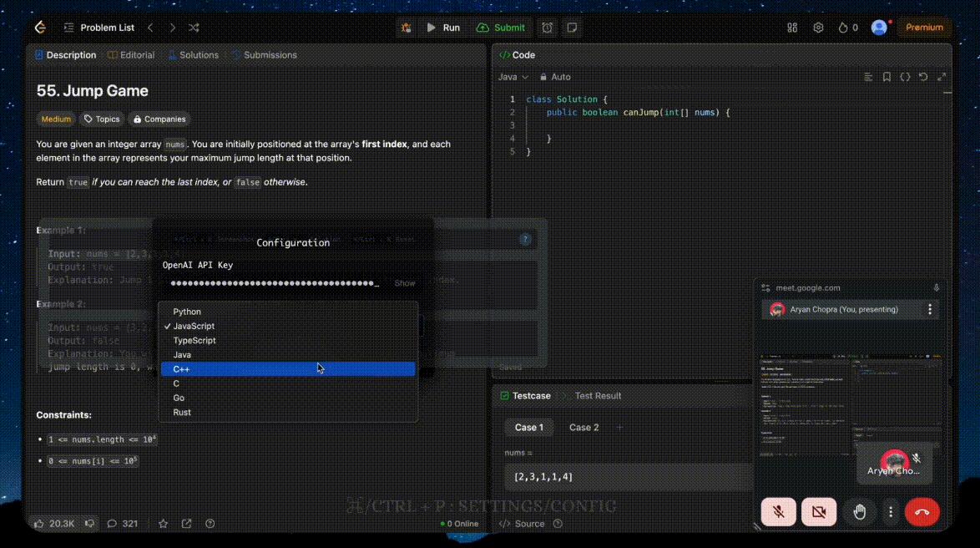Click the streak flame icon showing 0

(846, 28)
